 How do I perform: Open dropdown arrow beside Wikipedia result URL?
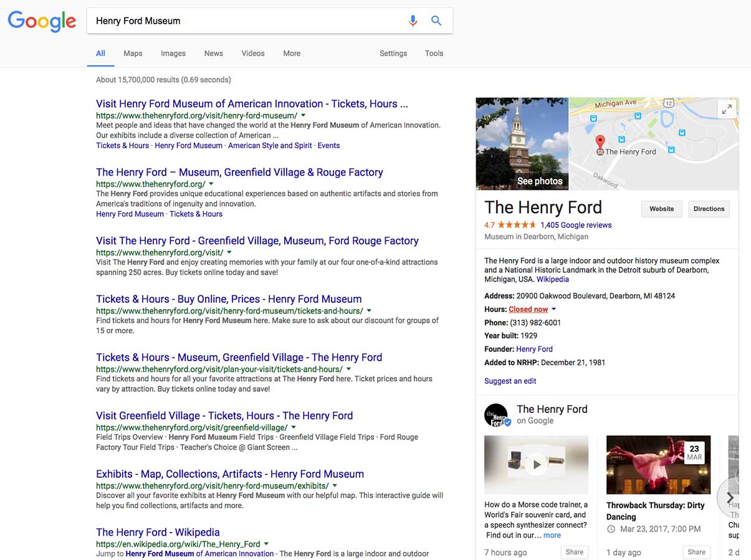point(266,544)
